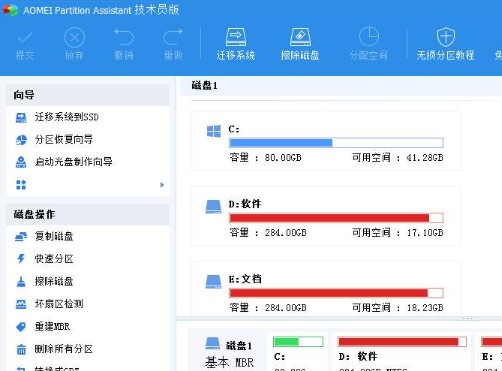Viewport: 502px width, 371px height.
Task: Click the 重做 (Redo) arrow icon
Action: pos(173,37)
